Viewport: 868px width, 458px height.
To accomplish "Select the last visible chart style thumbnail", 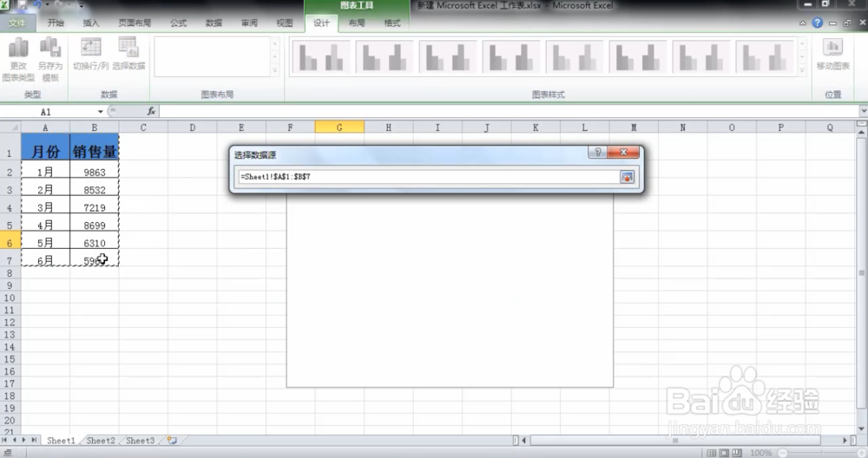I will click(x=765, y=57).
